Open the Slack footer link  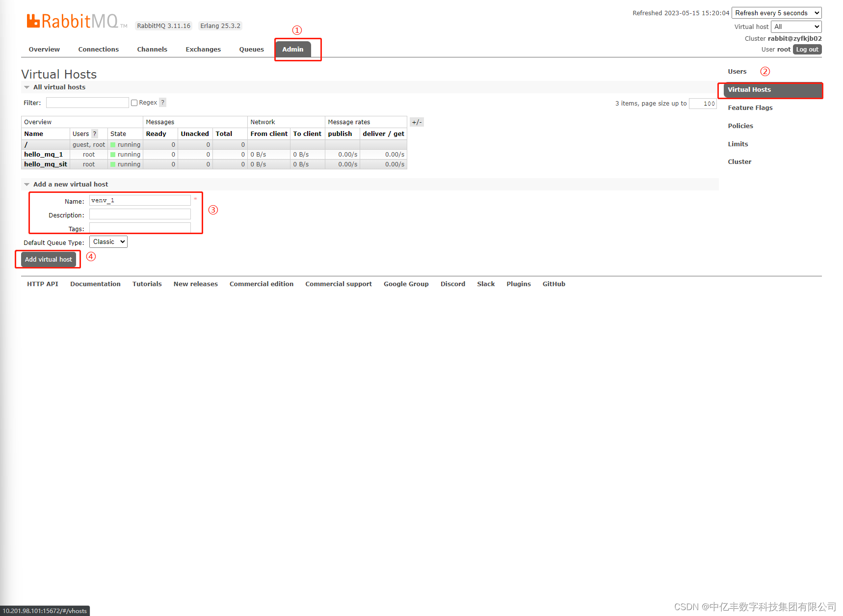coord(486,284)
